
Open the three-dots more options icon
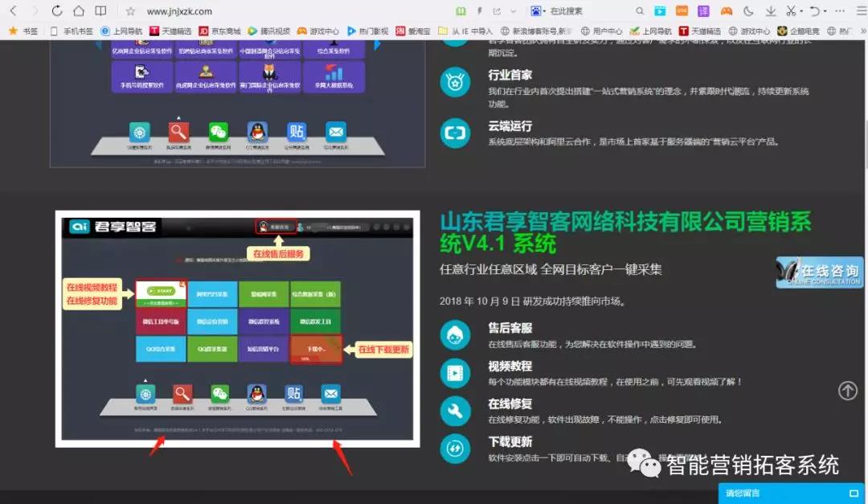[x=840, y=11]
